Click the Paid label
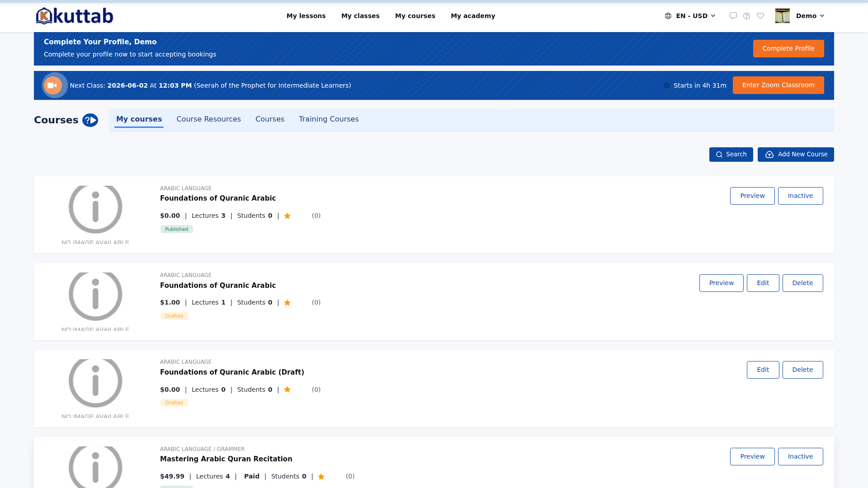This screenshot has height=488, width=868. (x=252, y=477)
